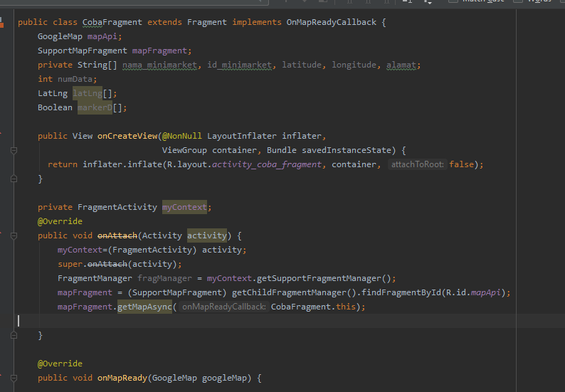Fold the onMapReady method in gutter
This screenshot has width=565, height=392.
(x=14, y=378)
